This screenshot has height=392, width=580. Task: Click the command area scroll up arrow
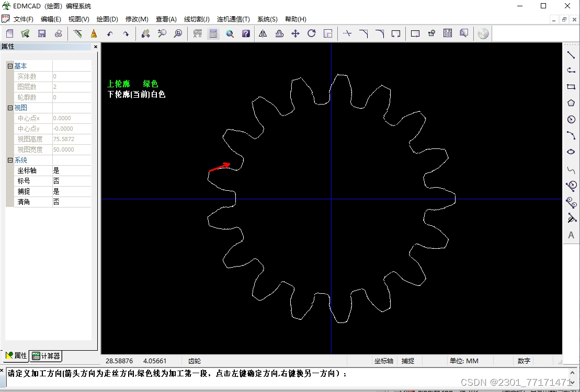pyautogui.click(x=572, y=372)
